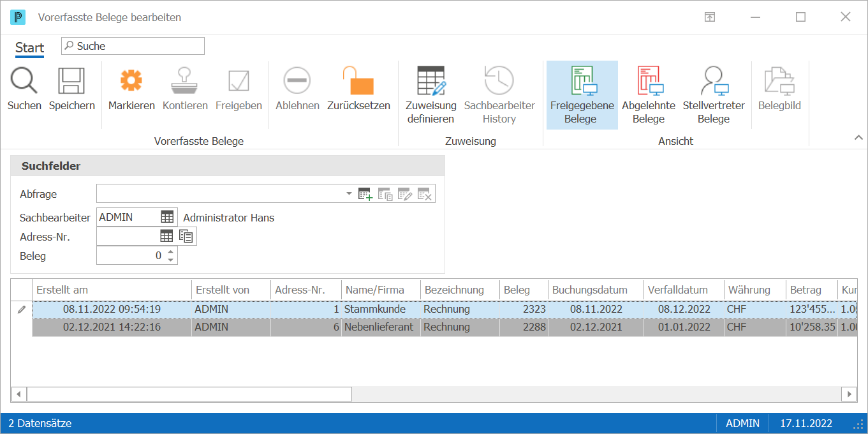Toggle Freigegebene Belege view

(x=582, y=95)
